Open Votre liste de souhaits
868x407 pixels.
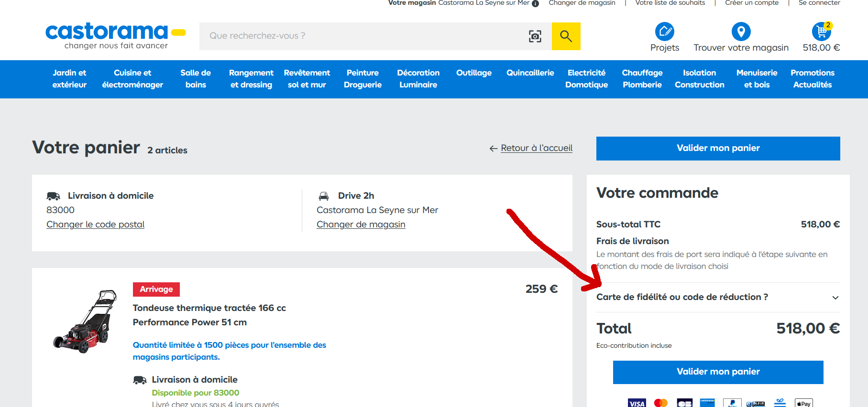670,3
